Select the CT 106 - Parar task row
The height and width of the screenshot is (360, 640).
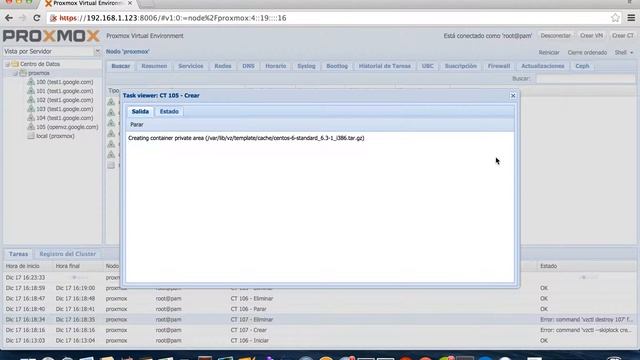[x=320, y=309]
